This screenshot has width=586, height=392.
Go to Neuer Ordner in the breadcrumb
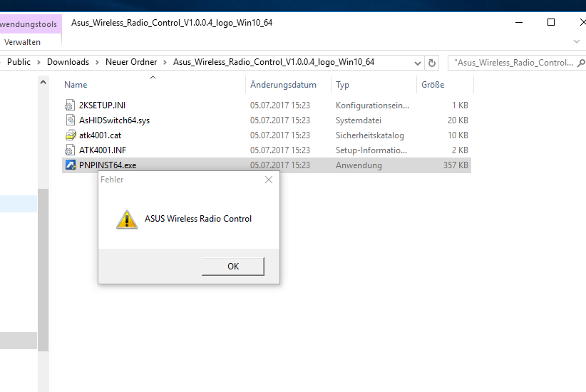click(131, 62)
